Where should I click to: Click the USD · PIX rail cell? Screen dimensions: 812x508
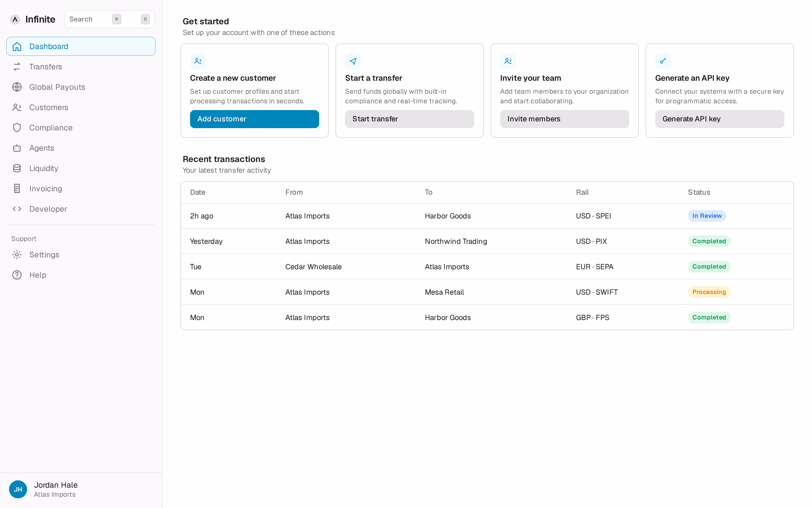(591, 241)
